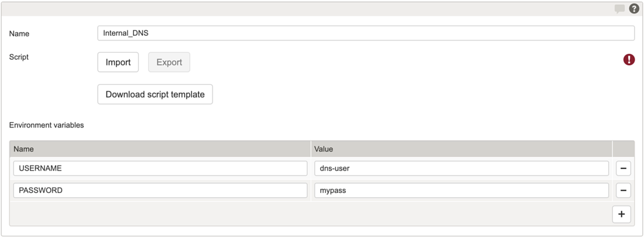Viewport: 644px width, 238px height.
Task: Remove the PASSWORD variable row with minus
Action: (623, 191)
